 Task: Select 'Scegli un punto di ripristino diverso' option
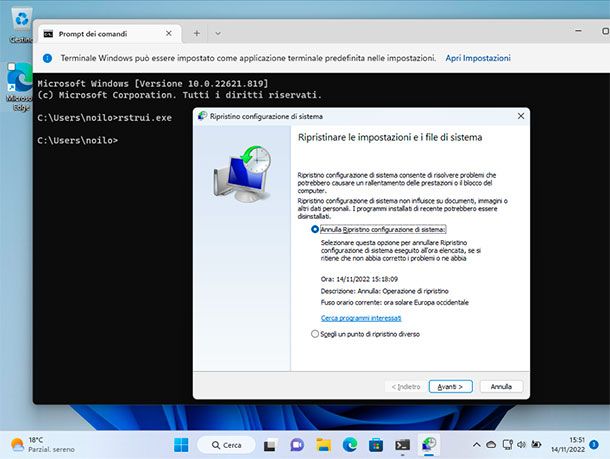point(315,334)
